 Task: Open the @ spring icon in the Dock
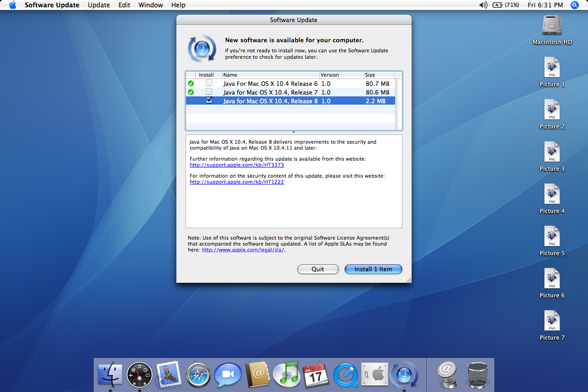447,375
